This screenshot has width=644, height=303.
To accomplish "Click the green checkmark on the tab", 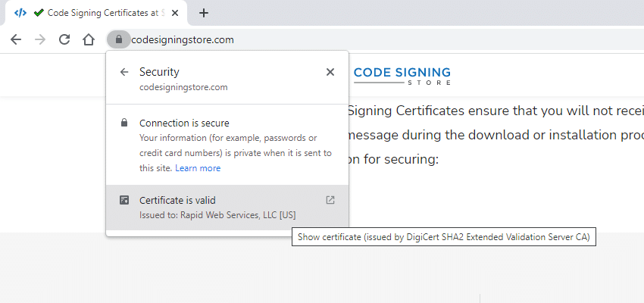I will 39,13.
